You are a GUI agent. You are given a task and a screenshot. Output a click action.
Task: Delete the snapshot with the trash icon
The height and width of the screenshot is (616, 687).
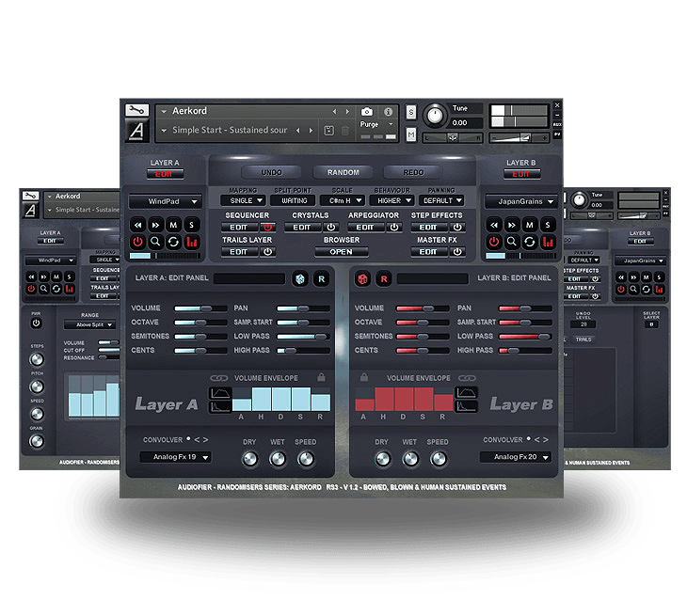345,131
